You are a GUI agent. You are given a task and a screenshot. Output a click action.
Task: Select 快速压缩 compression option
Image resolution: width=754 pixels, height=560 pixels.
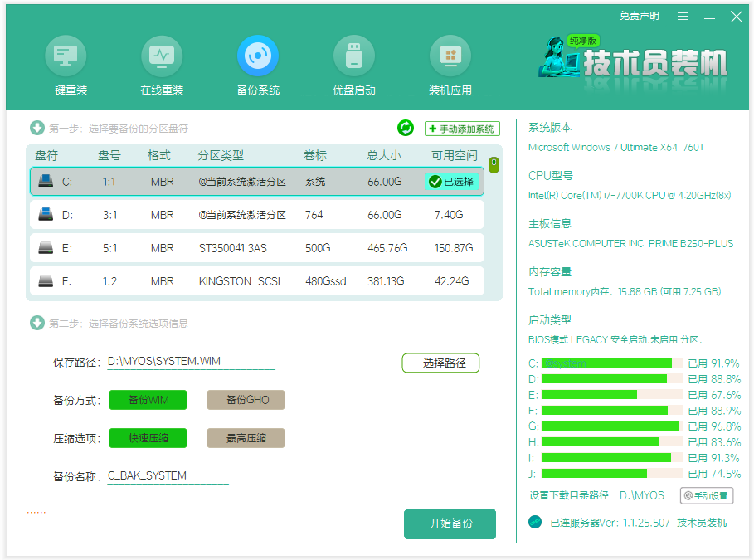pos(148,438)
